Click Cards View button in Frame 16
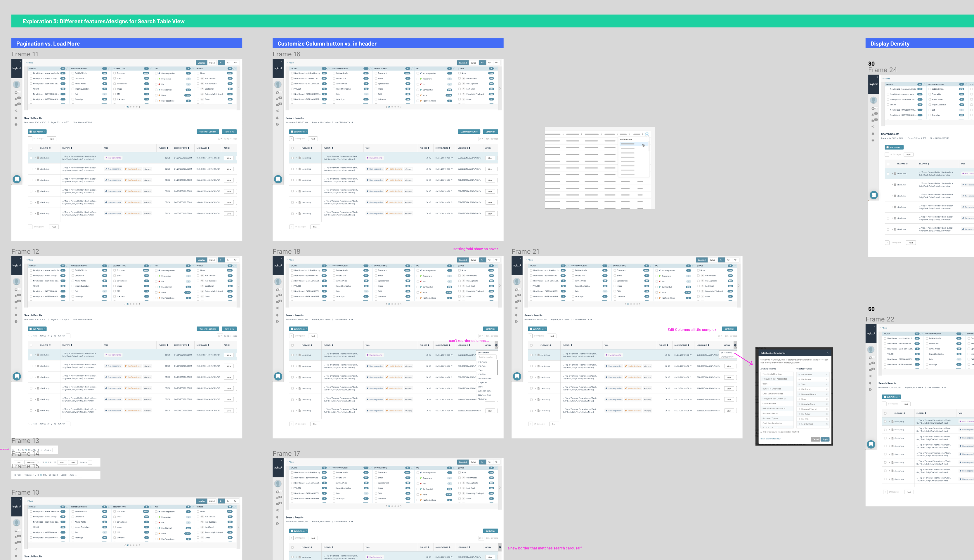Viewport: 974px width, 560px height. tap(490, 132)
